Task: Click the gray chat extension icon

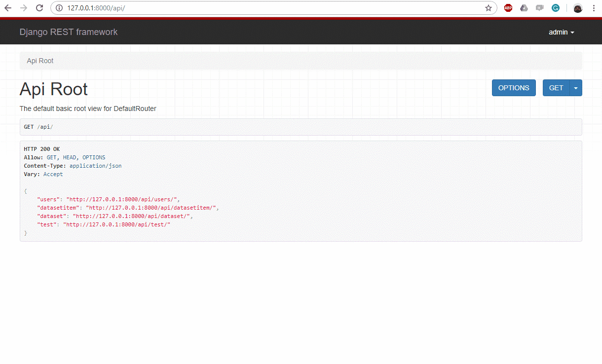Action: pos(540,8)
